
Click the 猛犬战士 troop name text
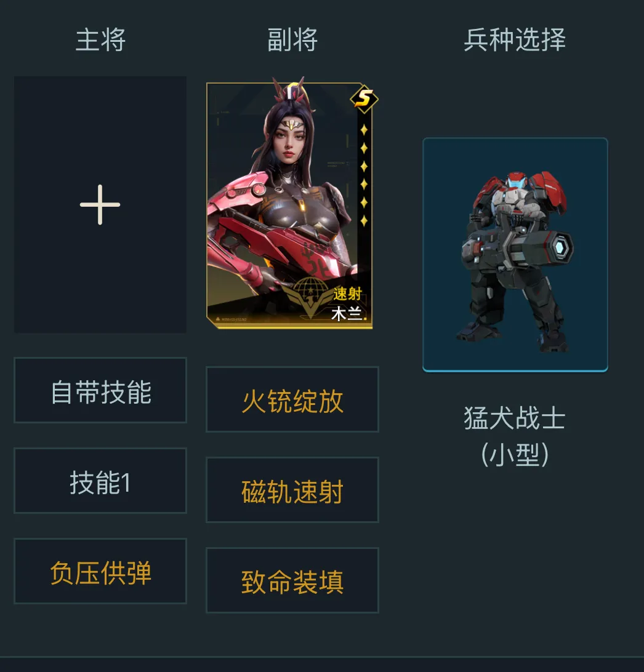click(515, 418)
